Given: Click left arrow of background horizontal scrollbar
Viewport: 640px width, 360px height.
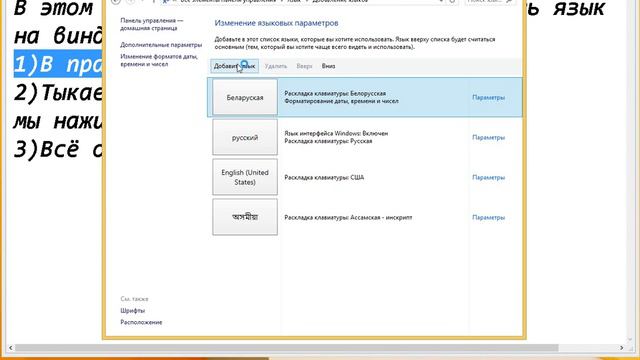Looking at the screenshot, I should [11, 348].
